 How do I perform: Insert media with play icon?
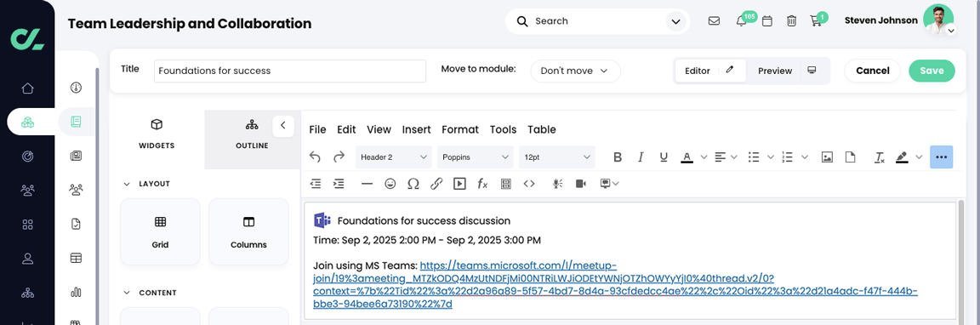click(x=459, y=184)
